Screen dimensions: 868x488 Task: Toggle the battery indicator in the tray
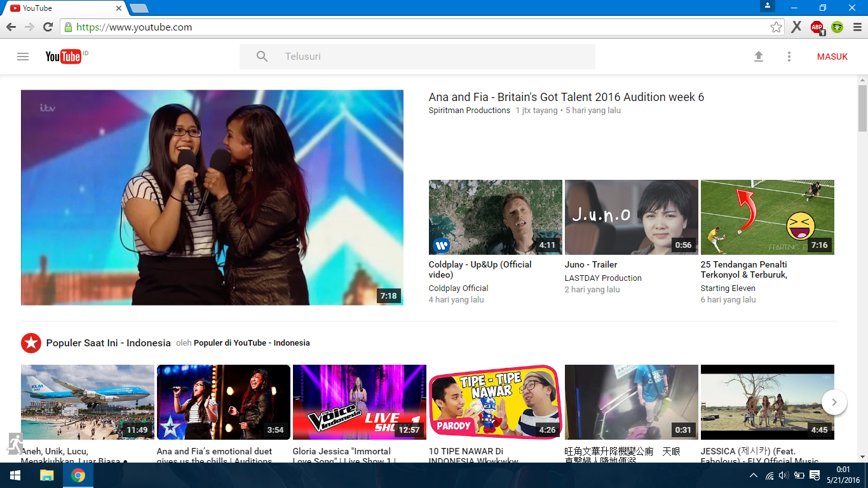pos(798,475)
